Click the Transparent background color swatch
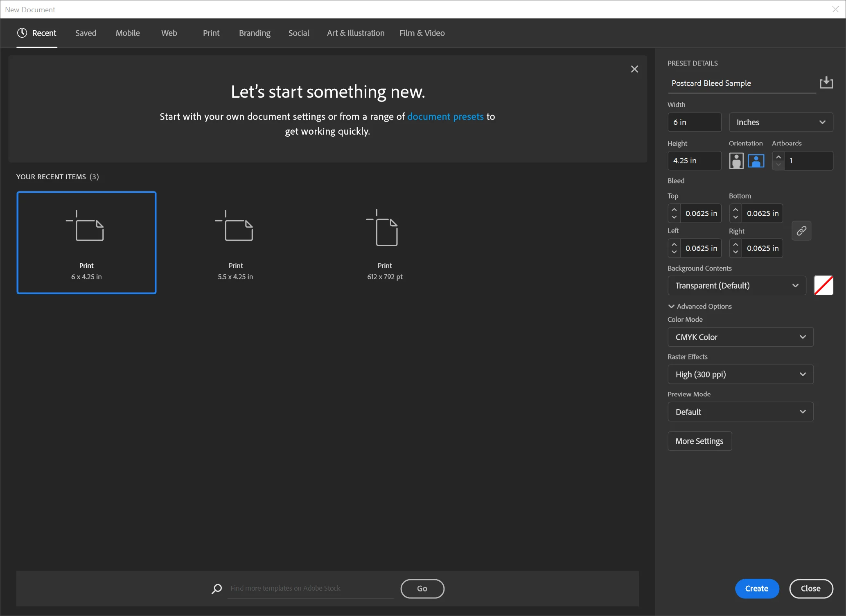846x616 pixels. tap(823, 285)
